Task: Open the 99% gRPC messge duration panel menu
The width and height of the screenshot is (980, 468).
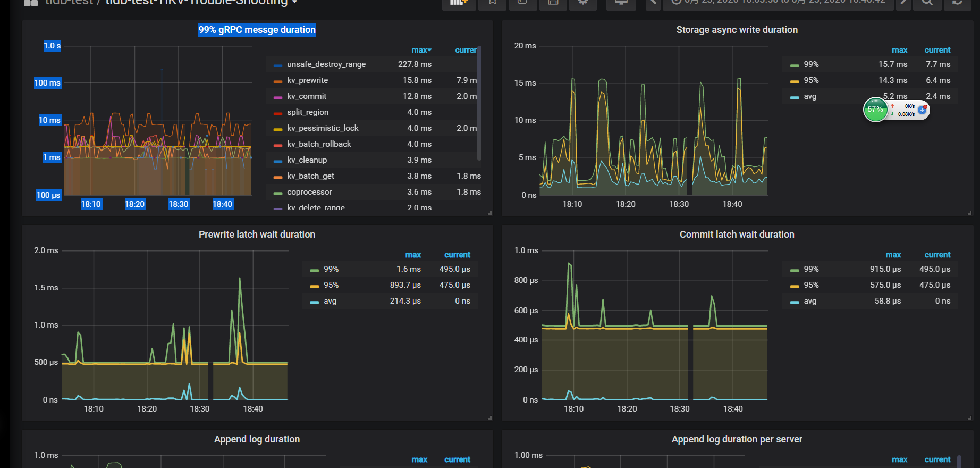Action: pyautogui.click(x=257, y=30)
